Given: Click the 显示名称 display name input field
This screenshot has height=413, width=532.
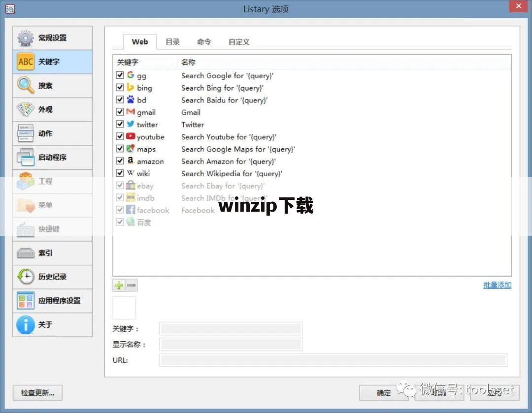Looking at the screenshot, I should [231, 345].
